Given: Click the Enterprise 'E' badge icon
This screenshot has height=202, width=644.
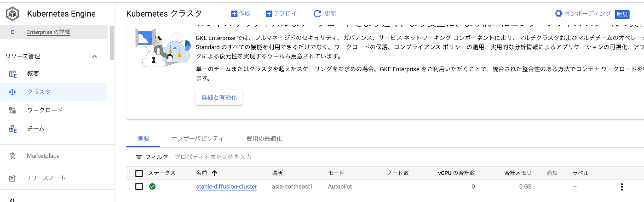Looking at the screenshot, I should click(x=12, y=32).
